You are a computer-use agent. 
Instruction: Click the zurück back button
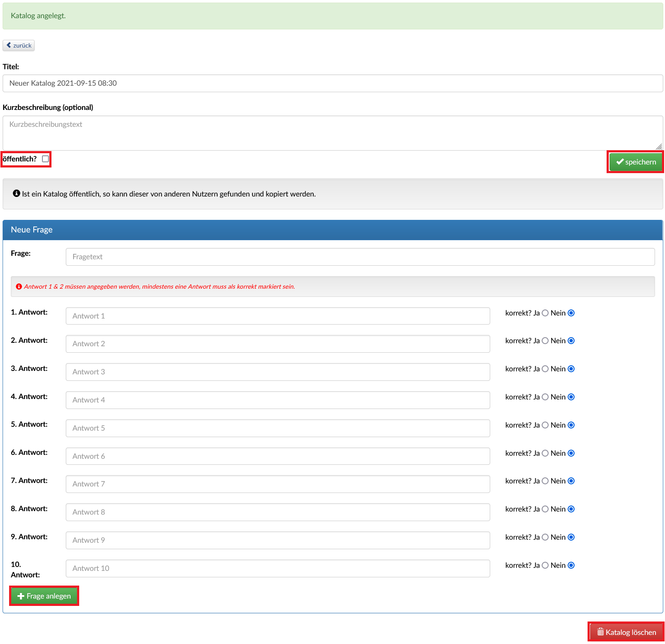(19, 45)
